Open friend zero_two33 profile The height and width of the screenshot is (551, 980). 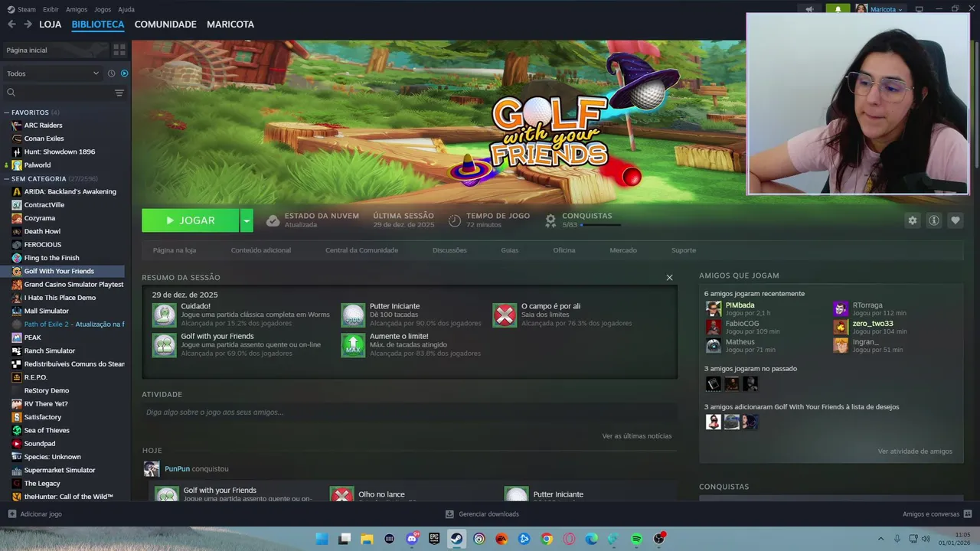(873, 324)
